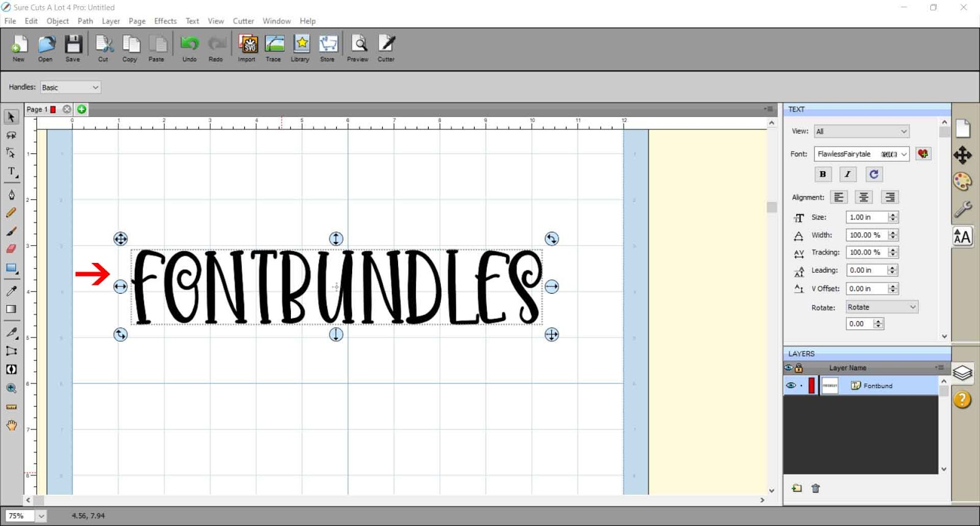Open the File menu

[x=10, y=21]
